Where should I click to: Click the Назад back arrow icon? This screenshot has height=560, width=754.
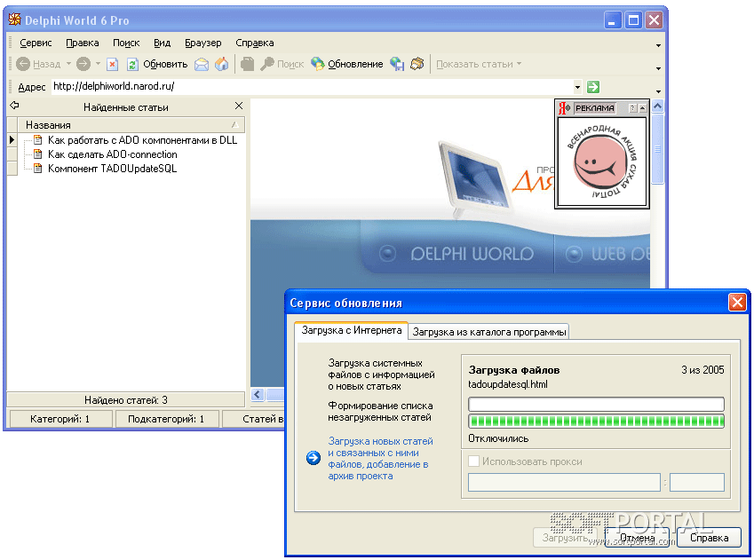23,64
